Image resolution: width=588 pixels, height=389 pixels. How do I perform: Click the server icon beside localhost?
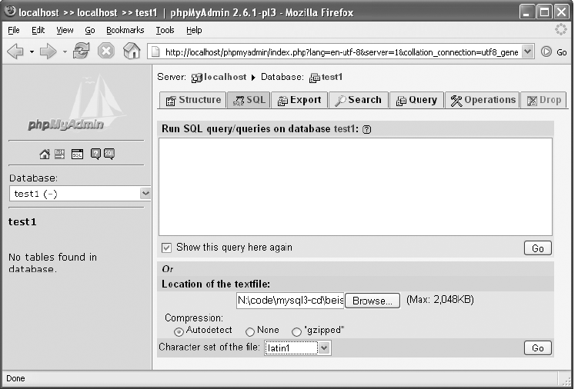(x=196, y=78)
